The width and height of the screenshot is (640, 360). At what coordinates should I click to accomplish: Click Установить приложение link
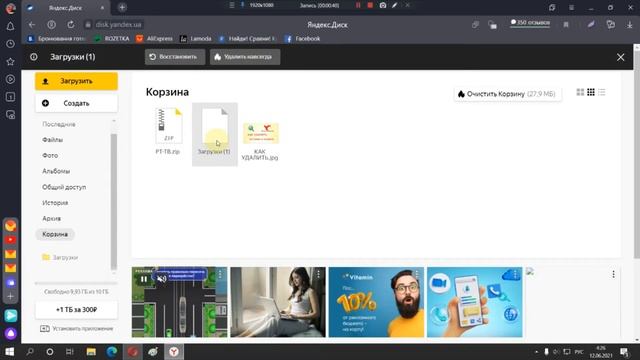pyautogui.click(x=77, y=329)
